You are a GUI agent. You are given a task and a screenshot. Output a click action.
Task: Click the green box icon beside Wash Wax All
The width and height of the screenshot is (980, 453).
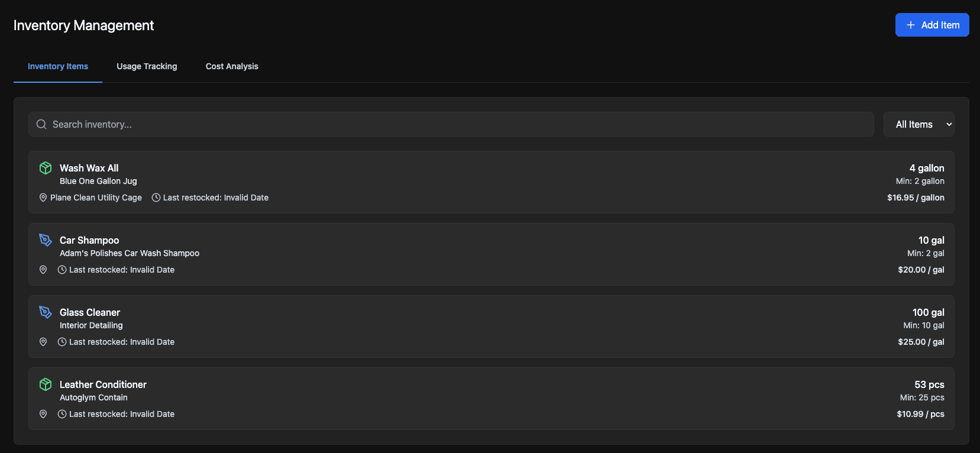(x=46, y=168)
